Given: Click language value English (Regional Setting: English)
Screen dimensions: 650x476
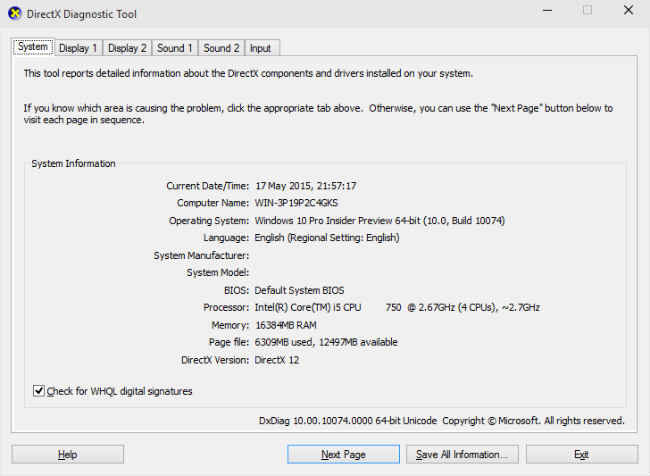Looking at the screenshot, I should (x=327, y=238).
